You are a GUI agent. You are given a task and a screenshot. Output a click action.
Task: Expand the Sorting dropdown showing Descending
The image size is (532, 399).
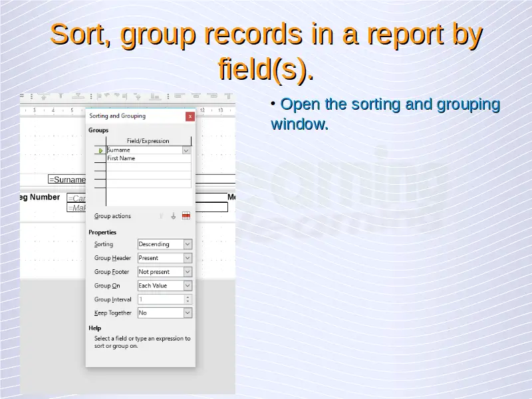tap(188, 244)
